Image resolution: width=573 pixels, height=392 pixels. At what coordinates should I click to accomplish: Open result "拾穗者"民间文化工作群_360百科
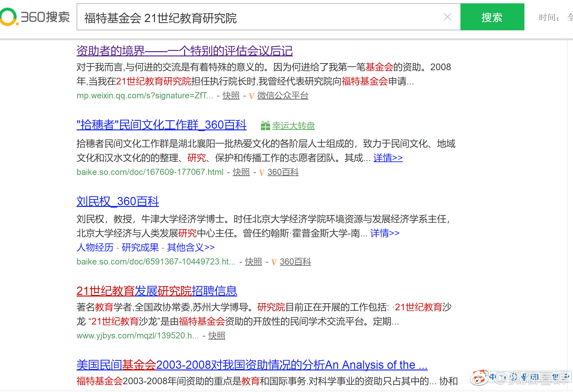point(161,125)
